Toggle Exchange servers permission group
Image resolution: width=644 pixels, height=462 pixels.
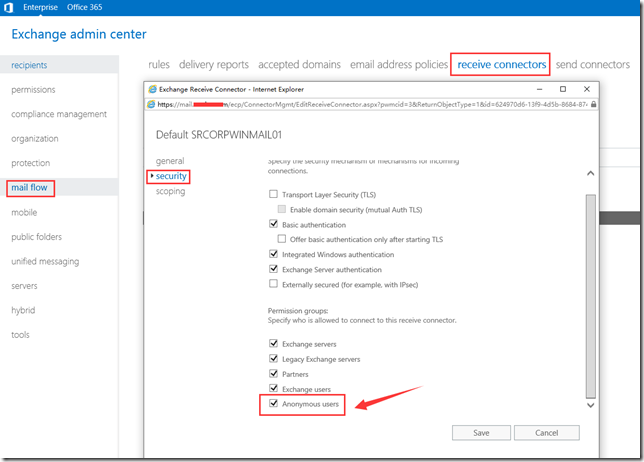pos(273,343)
